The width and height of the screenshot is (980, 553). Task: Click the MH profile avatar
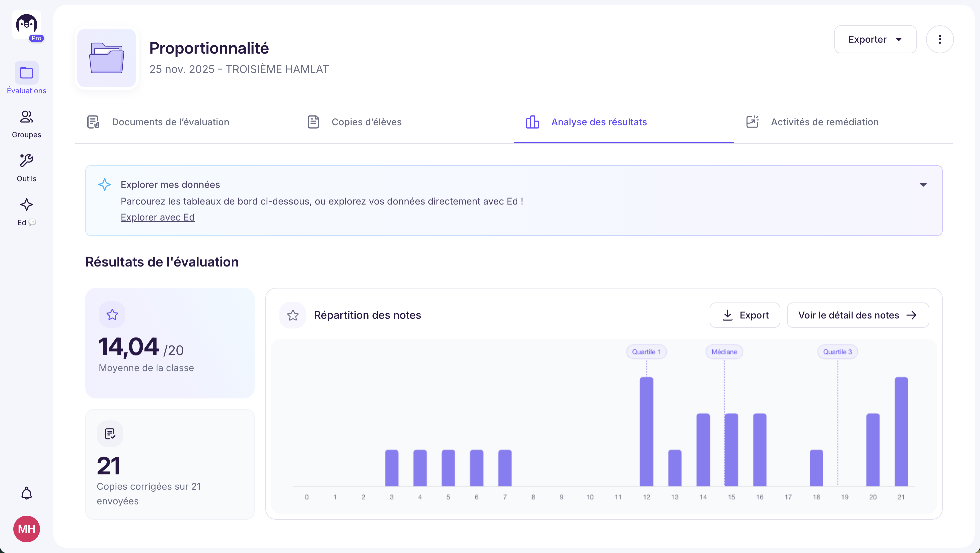(26, 529)
